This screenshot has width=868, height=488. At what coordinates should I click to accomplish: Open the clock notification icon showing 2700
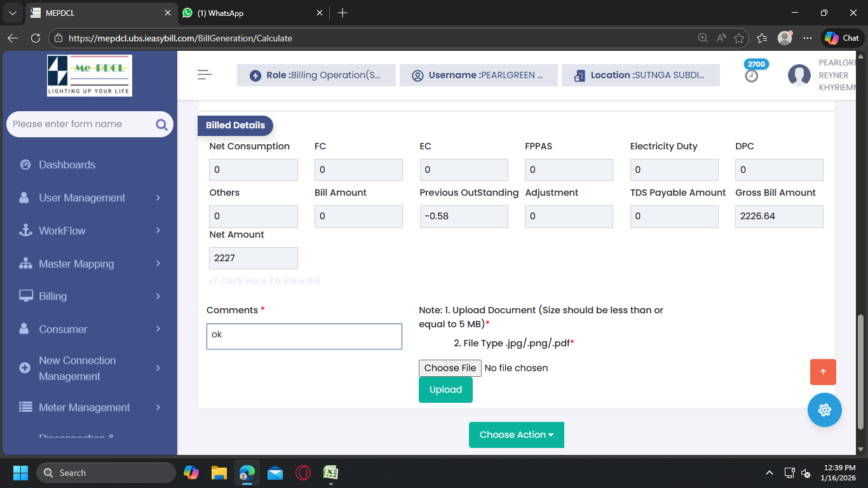coord(752,76)
